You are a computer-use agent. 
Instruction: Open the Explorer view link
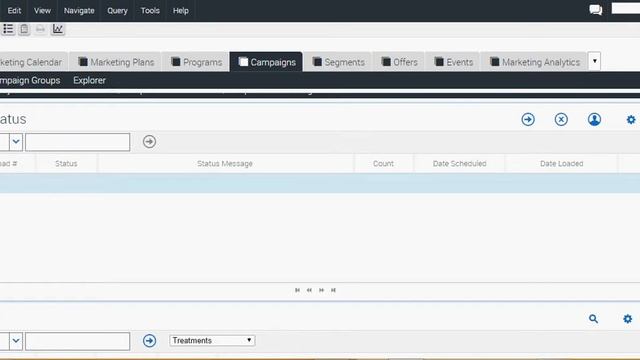pyautogui.click(x=89, y=80)
